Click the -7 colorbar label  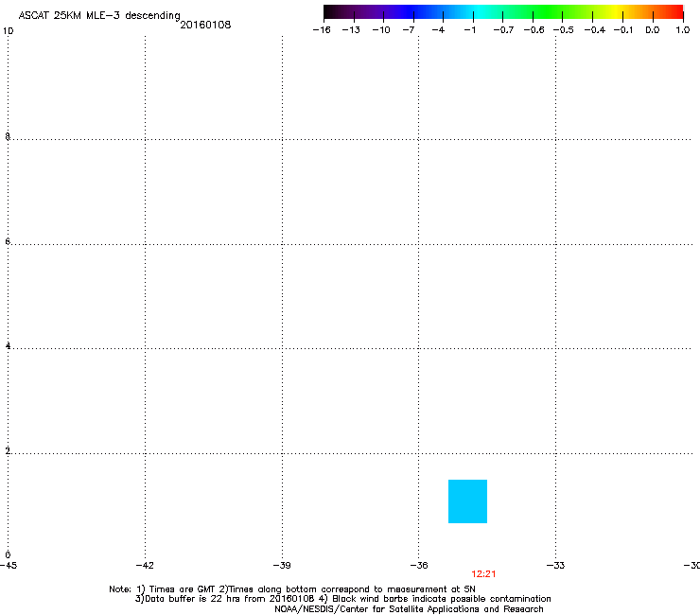pyautogui.click(x=408, y=30)
